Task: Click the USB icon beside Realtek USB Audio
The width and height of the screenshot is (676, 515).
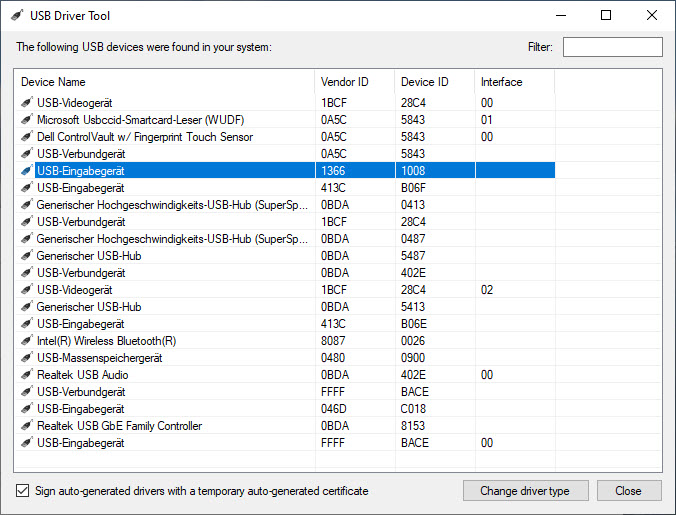Action: click(x=27, y=375)
